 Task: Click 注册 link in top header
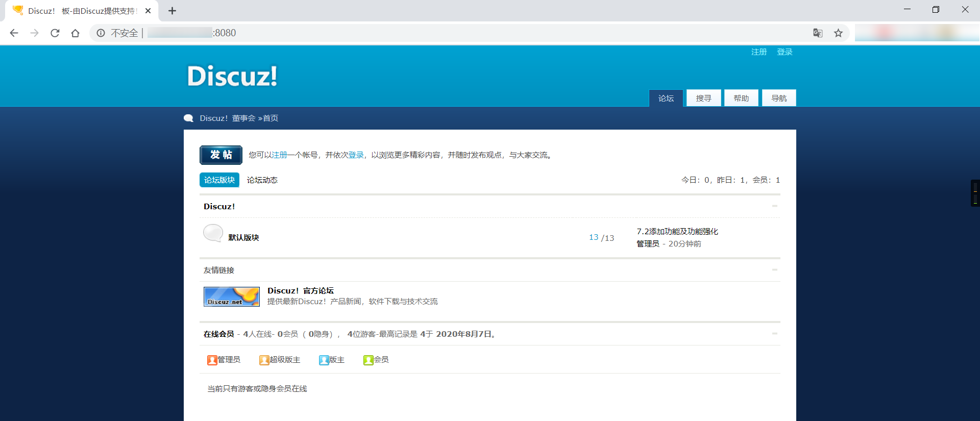coord(759,52)
